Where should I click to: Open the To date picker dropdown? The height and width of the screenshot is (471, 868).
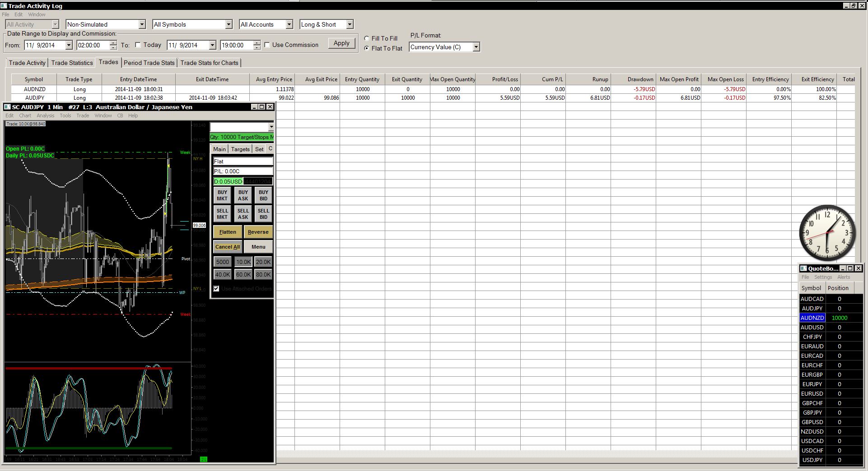pos(212,45)
